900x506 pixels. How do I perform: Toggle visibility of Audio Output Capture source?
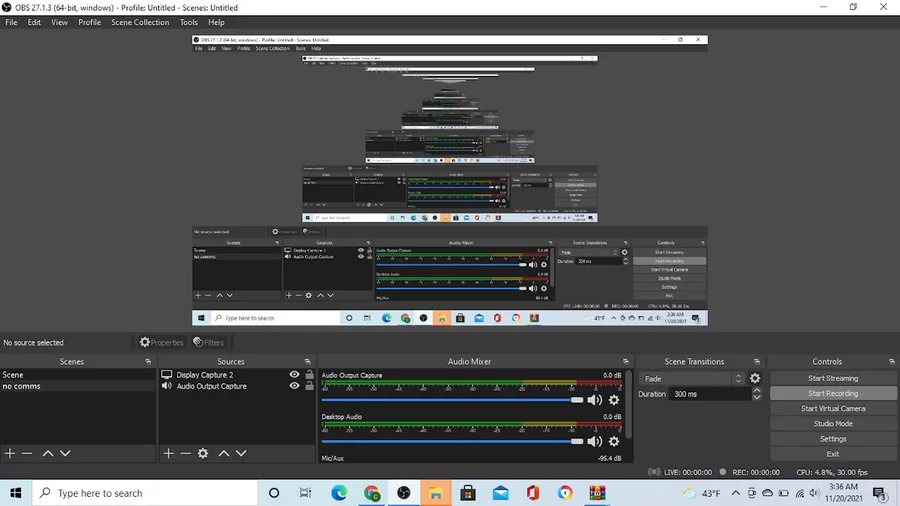[294, 386]
